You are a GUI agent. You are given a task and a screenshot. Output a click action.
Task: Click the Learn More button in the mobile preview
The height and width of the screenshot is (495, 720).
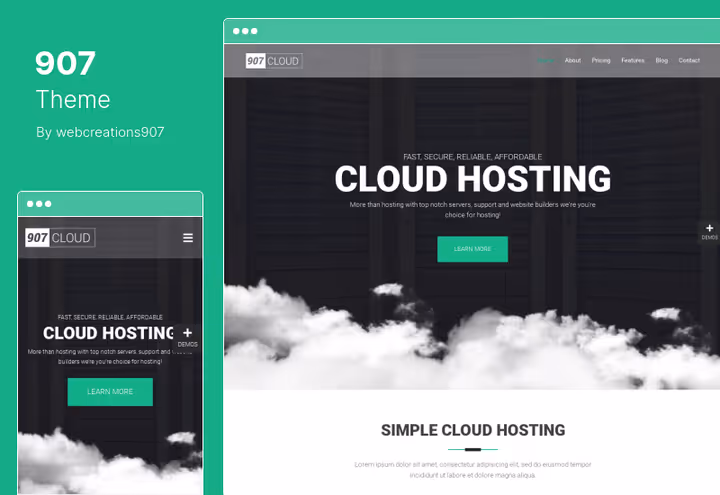click(110, 392)
